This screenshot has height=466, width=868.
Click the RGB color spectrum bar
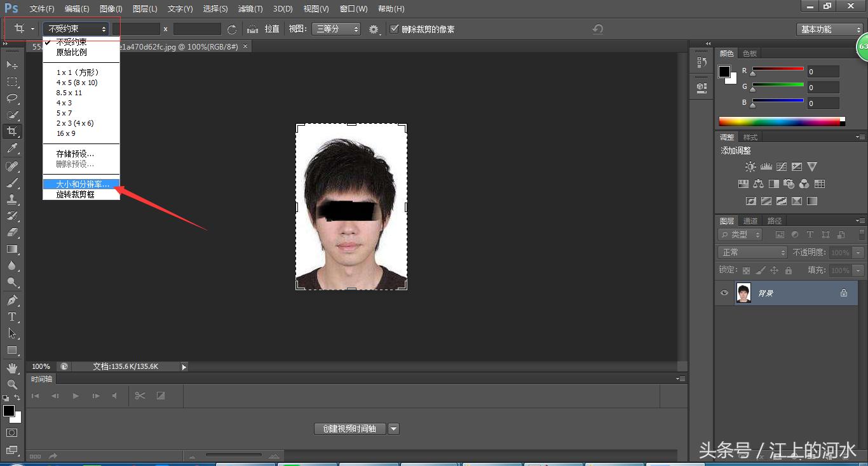tap(780, 121)
